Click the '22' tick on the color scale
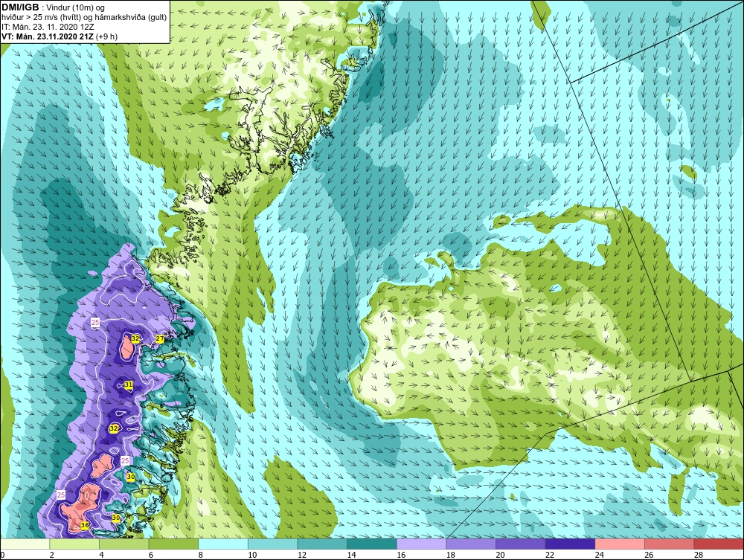The width and height of the screenshot is (744, 560). 550,555
